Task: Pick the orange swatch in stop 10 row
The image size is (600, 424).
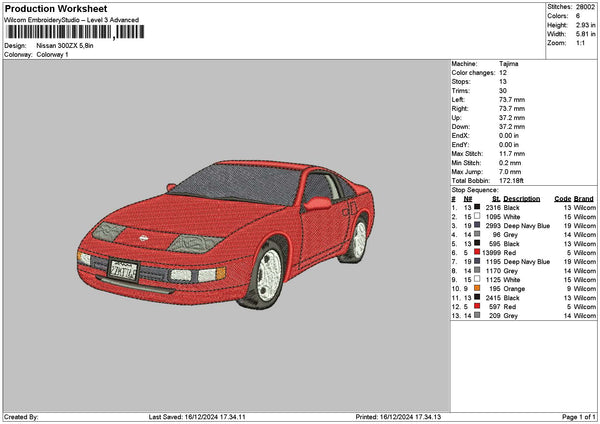Action: pos(477,288)
